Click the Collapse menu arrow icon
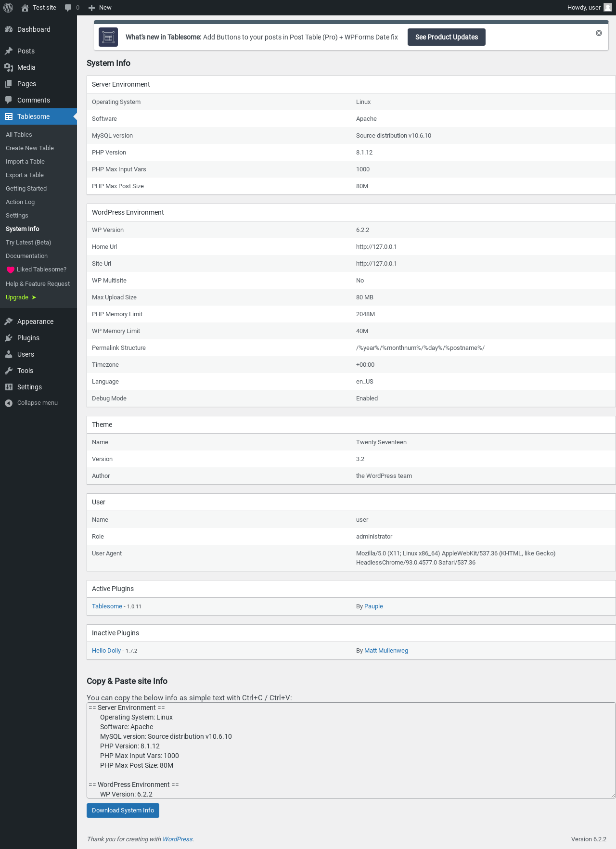The image size is (616, 849). pos(9,403)
